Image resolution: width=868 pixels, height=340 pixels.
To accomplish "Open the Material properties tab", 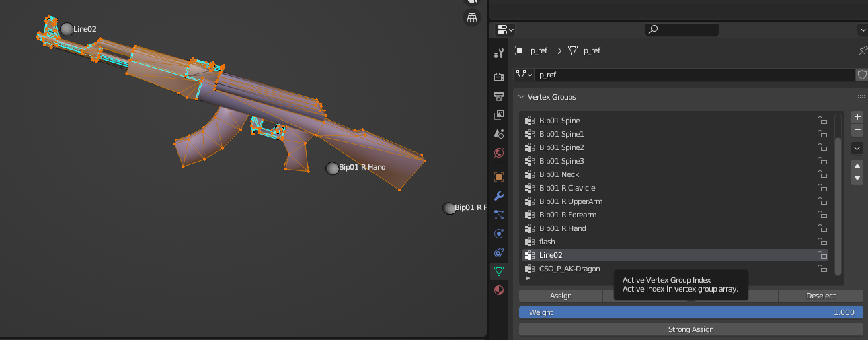I will (x=499, y=290).
